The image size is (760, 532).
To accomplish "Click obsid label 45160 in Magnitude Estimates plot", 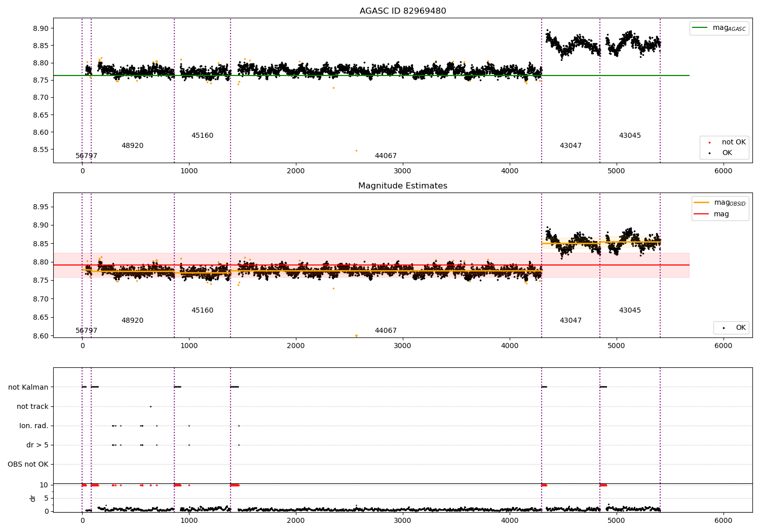I will [202, 311].
